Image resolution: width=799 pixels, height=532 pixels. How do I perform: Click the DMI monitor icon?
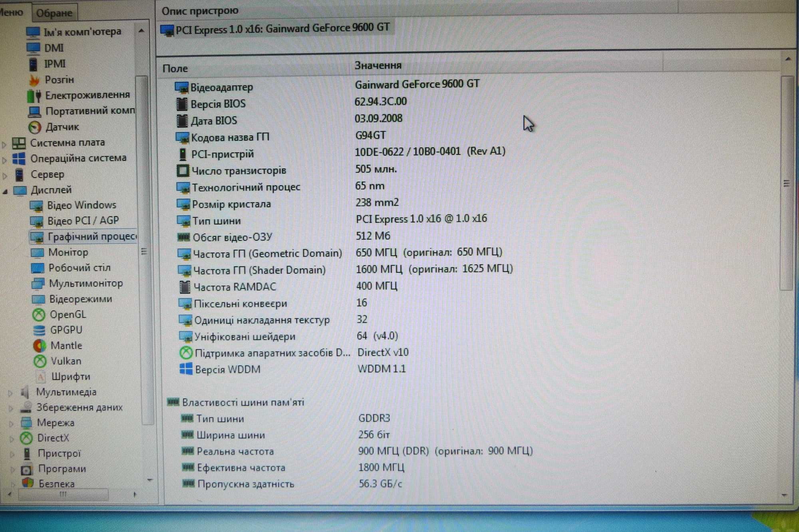(x=33, y=48)
